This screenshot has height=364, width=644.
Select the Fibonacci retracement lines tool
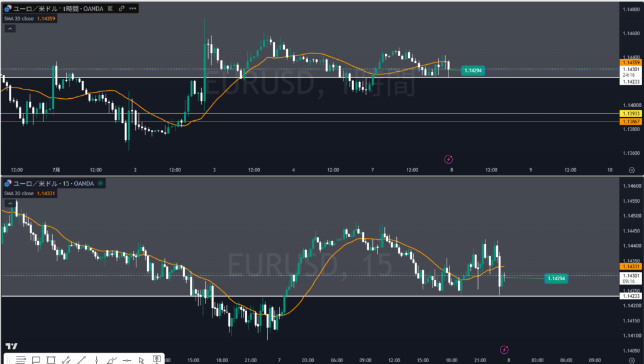pos(21,360)
